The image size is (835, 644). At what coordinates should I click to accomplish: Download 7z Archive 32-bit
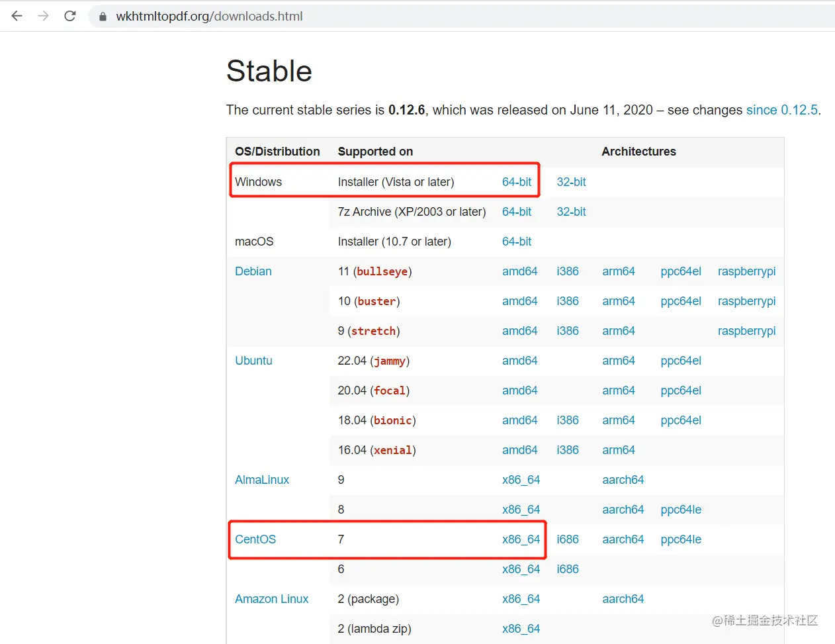(x=571, y=212)
